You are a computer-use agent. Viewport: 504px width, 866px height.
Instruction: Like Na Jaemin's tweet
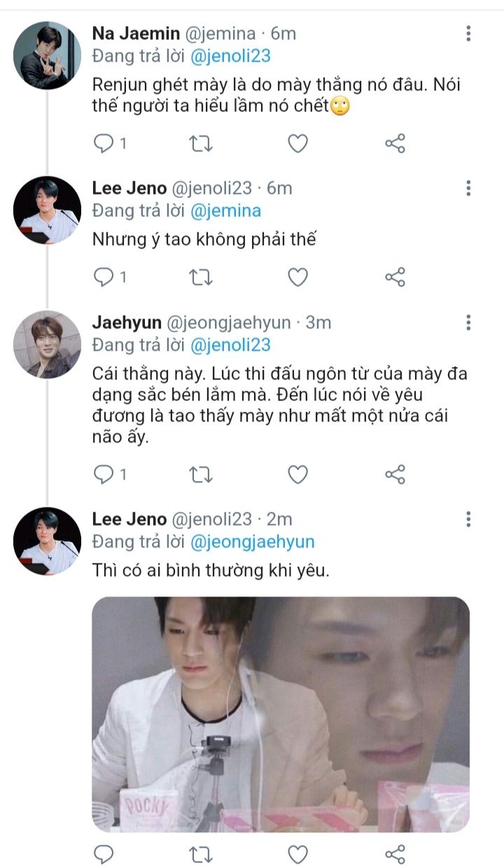pyautogui.click(x=298, y=144)
